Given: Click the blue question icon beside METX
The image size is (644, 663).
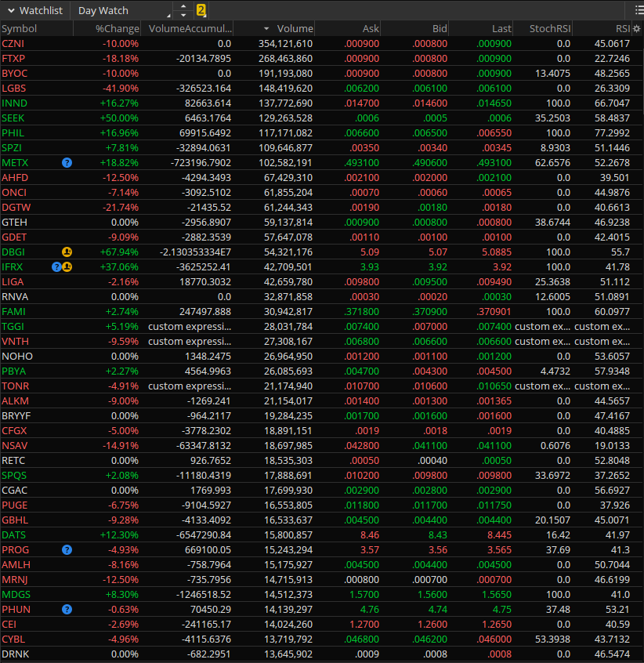Looking at the screenshot, I should click(x=67, y=163).
